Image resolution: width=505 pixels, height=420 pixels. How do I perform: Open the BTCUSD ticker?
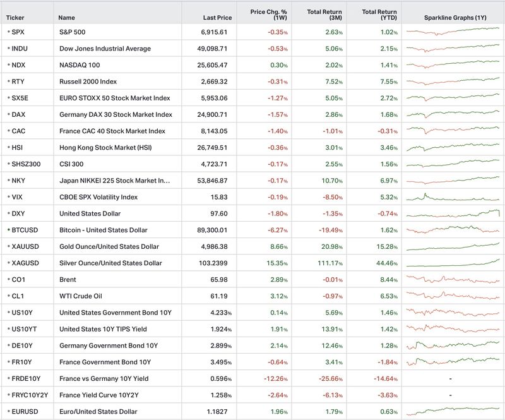(25, 230)
